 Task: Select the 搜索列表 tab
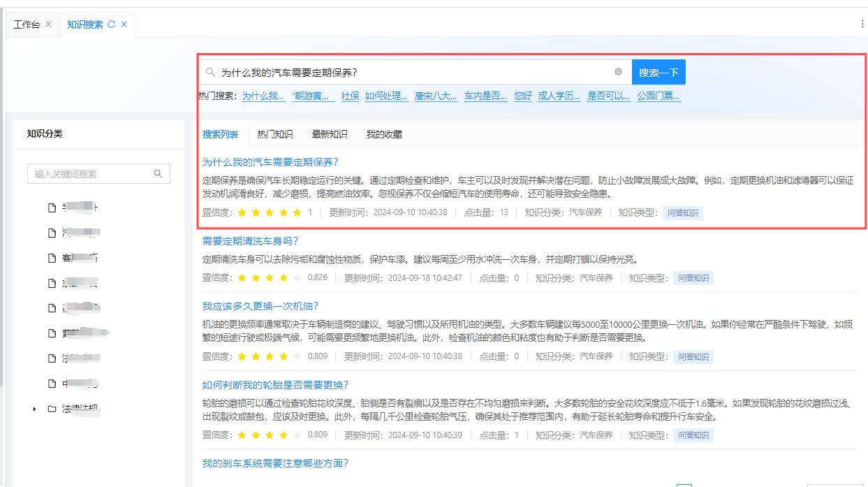[x=220, y=134]
